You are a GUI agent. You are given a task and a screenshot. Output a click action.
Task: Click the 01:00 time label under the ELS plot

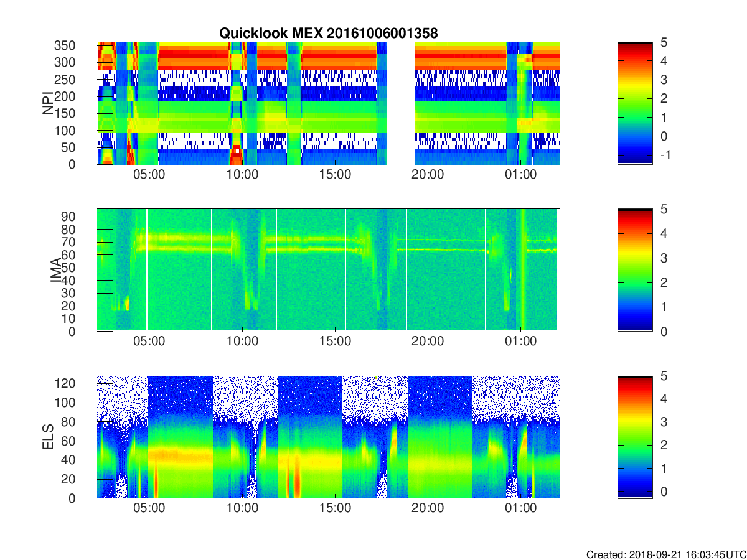tap(520, 508)
